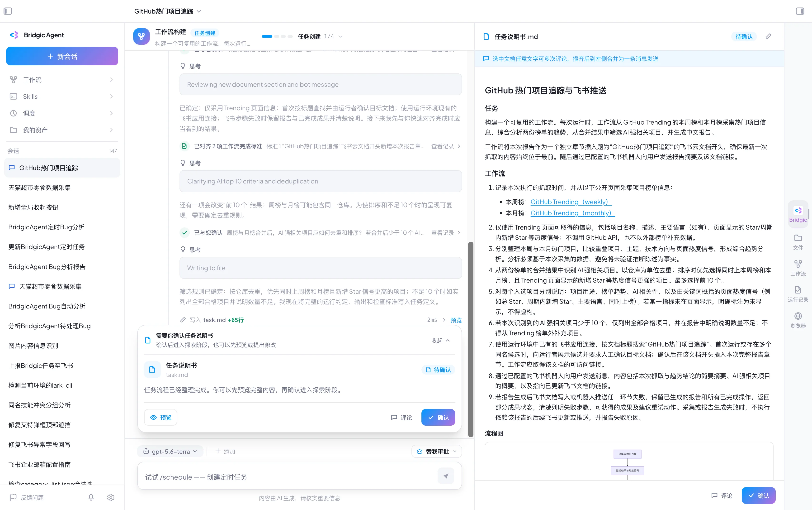Click 评论 at document panel bottom
The image size is (812, 510).
click(722, 496)
